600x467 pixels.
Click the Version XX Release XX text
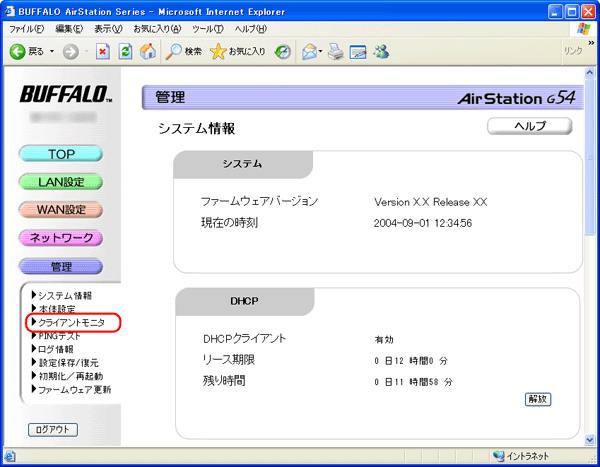click(x=430, y=202)
